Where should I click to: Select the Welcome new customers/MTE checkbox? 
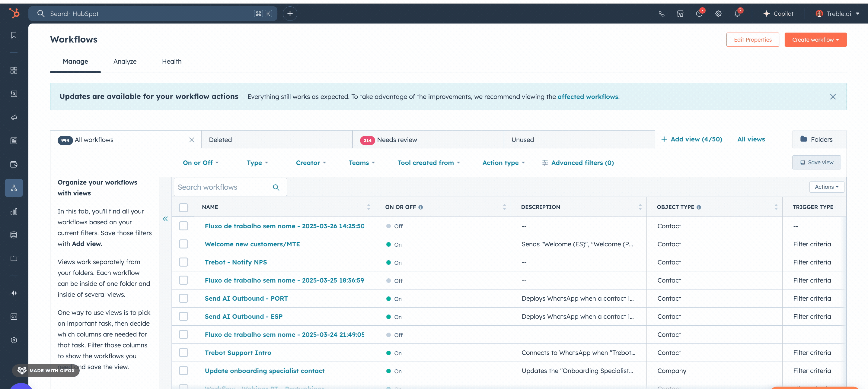click(183, 244)
